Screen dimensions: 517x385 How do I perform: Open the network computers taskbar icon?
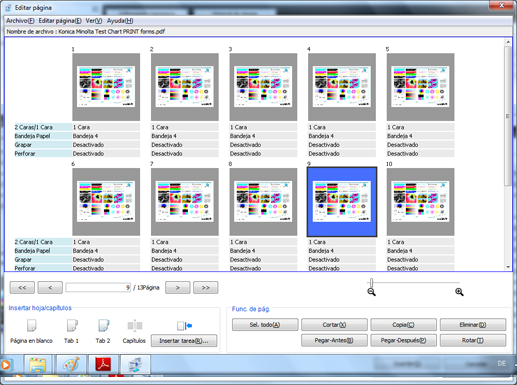click(135, 364)
